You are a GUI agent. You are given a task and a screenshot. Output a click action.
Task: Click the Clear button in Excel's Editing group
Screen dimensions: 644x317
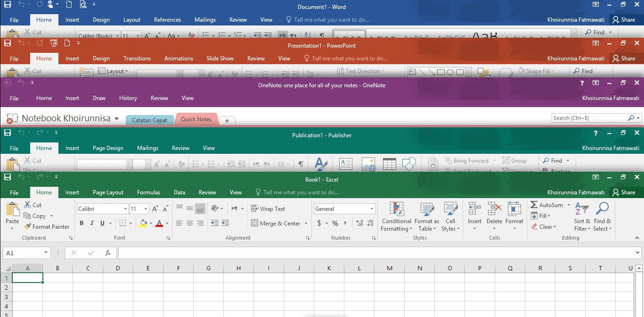point(544,227)
